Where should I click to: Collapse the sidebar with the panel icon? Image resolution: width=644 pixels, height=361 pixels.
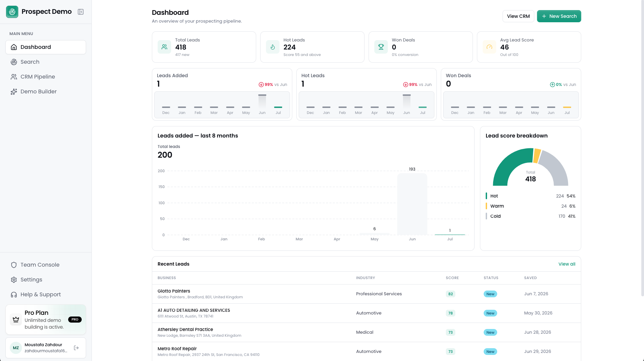pos(81,12)
